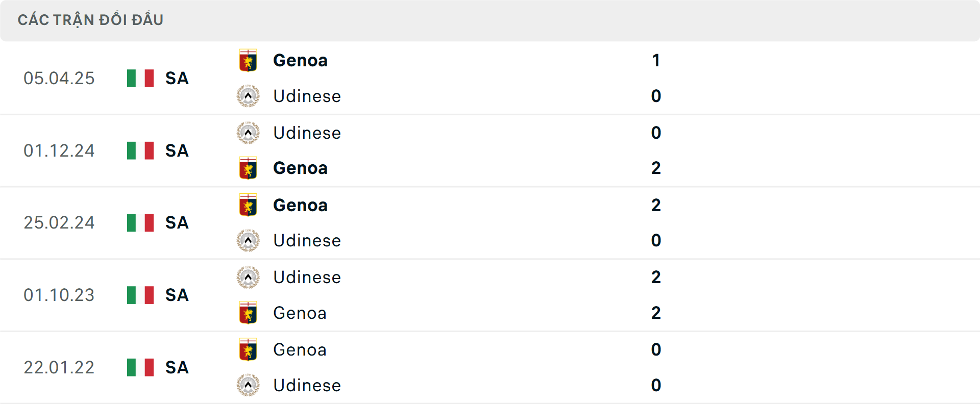Click the Genoa crest in the bottom match row
Viewport: 980px width, 404px height.
[249, 349]
